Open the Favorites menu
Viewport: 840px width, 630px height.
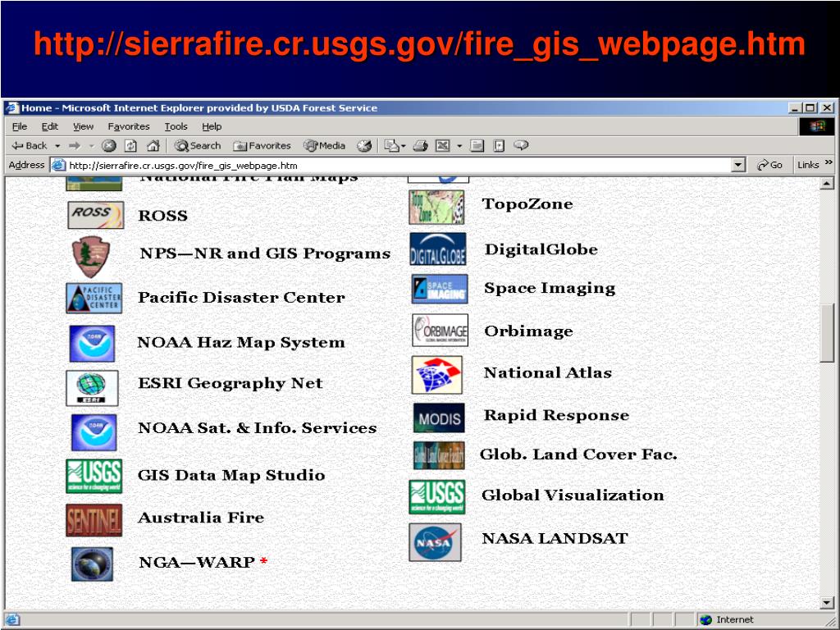129,126
